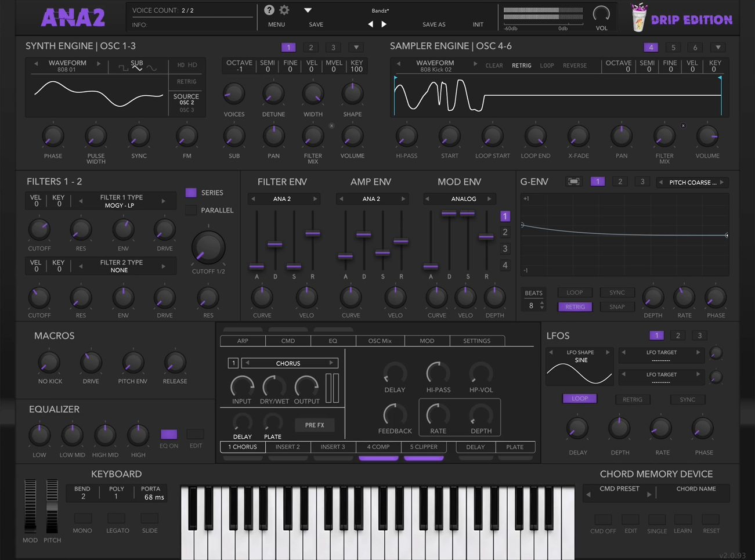Select the 4 COMP effect tab

[x=378, y=447]
